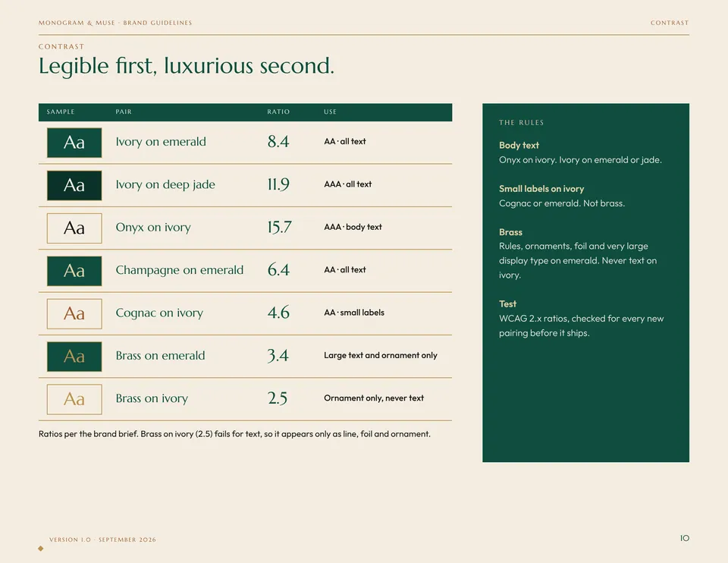Click the 'Test' rule heading
728x563 pixels.
pyautogui.click(x=507, y=304)
